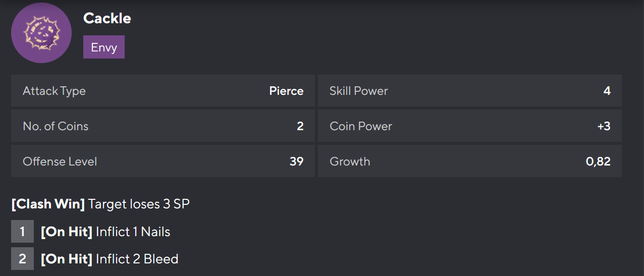The height and width of the screenshot is (276, 644).
Task: Click the Cackle skill icon
Action: click(x=41, y=33)
